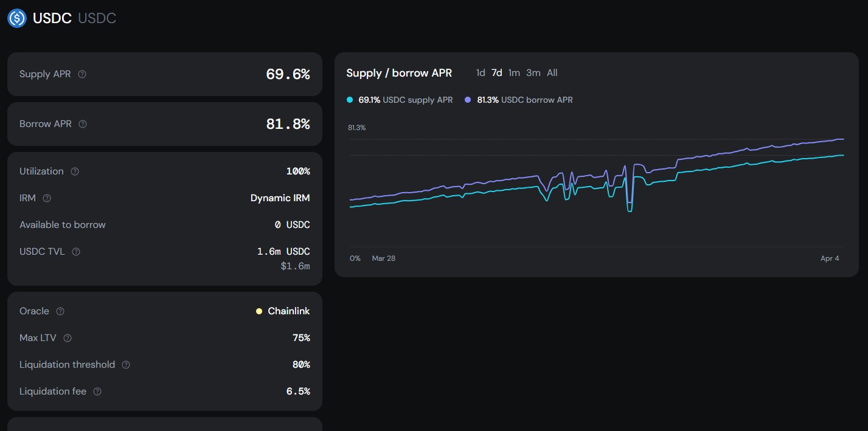Screen dimensions: 868x431
Task: Click the yellow Chainlink status dot
Action: pos(259,311)
